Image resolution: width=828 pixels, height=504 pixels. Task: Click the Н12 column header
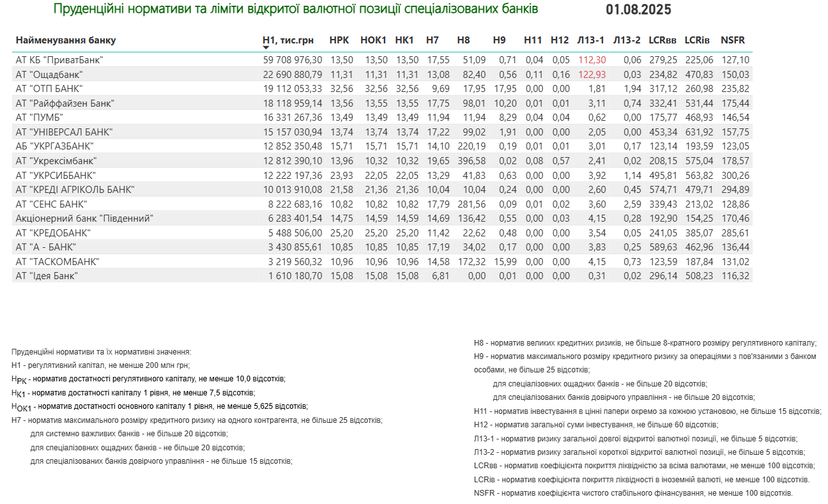click(559, 40)
